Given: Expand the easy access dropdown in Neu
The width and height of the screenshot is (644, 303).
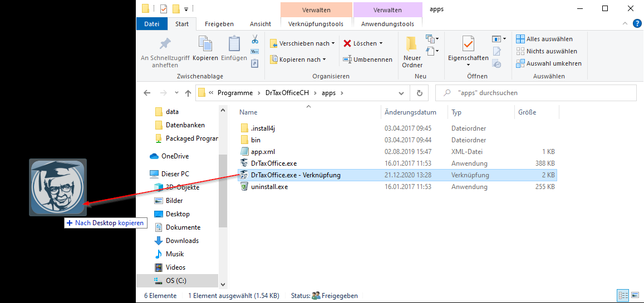Looking at the screenshot, I should 432,51.
